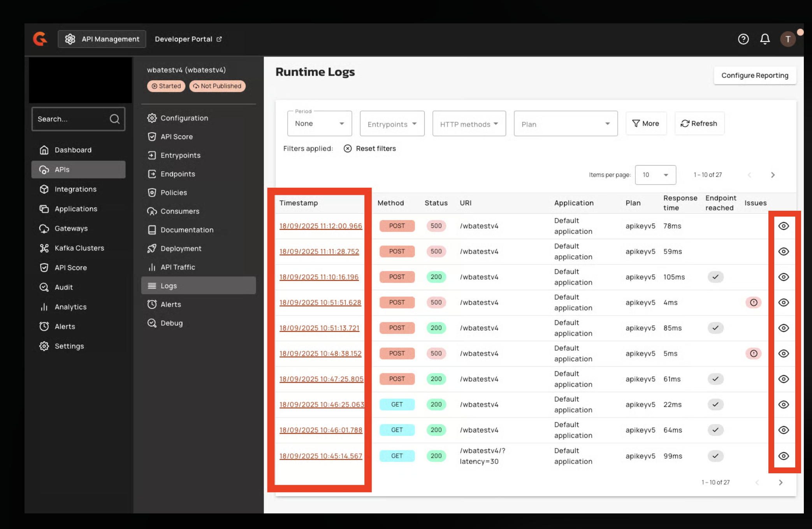This screenshot has width=812, height=529.
Task: Go to next page using top arrow
Action: click(773, 175)
